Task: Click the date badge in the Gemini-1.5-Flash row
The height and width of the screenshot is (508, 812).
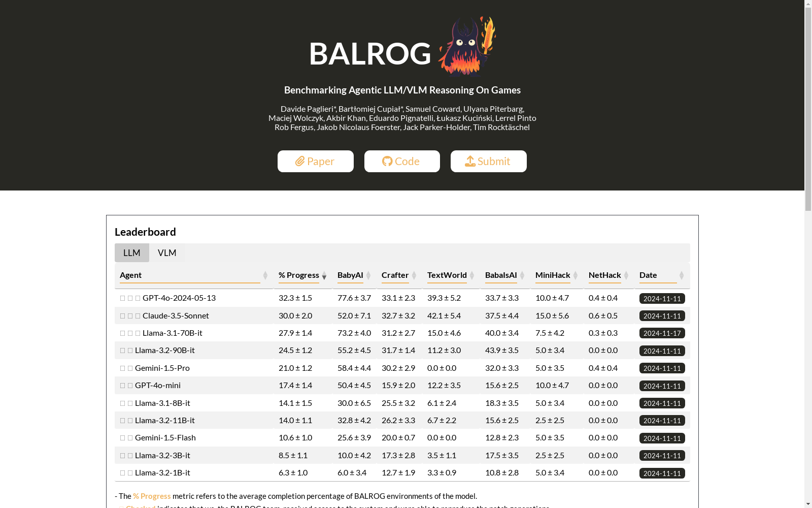Action: coord(662,438)
